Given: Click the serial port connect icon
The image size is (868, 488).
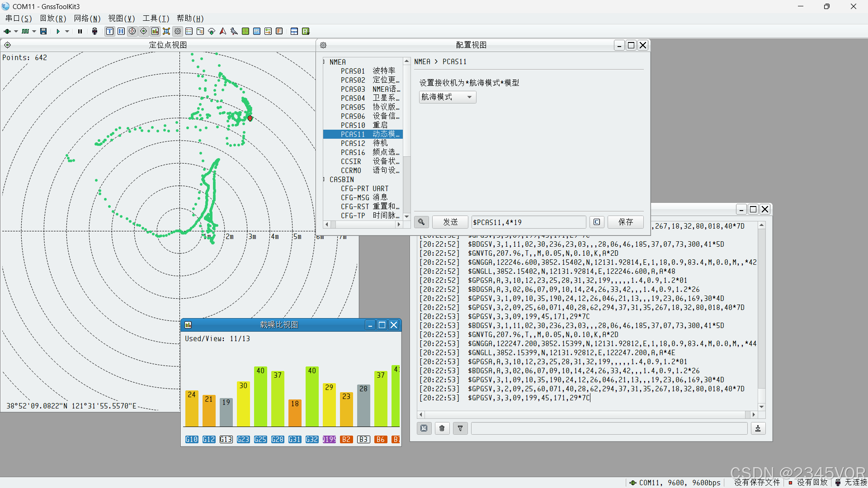Looking at the screenshot, I should point(7,31).
